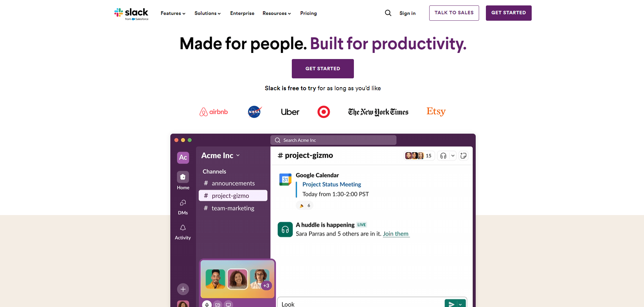
Task: Click the Ac workspace avatar icon
Action: (183, 157)
